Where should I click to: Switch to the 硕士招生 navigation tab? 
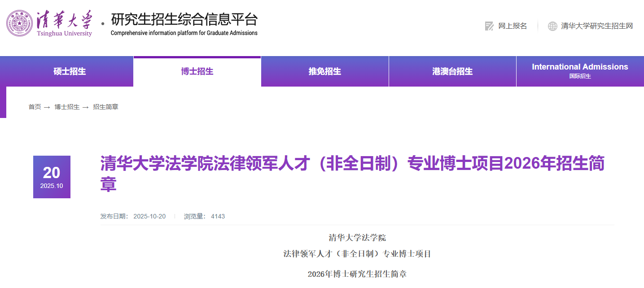(70, 72)
